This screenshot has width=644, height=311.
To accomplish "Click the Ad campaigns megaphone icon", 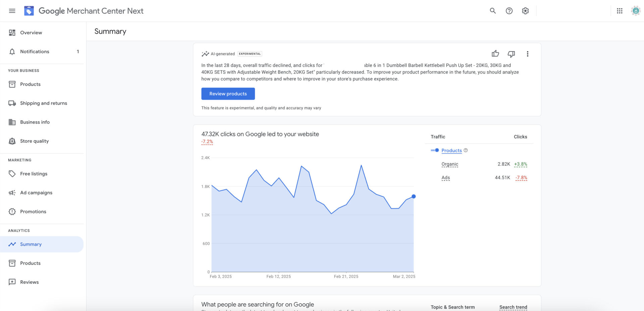I will click(x=12, y=192).
